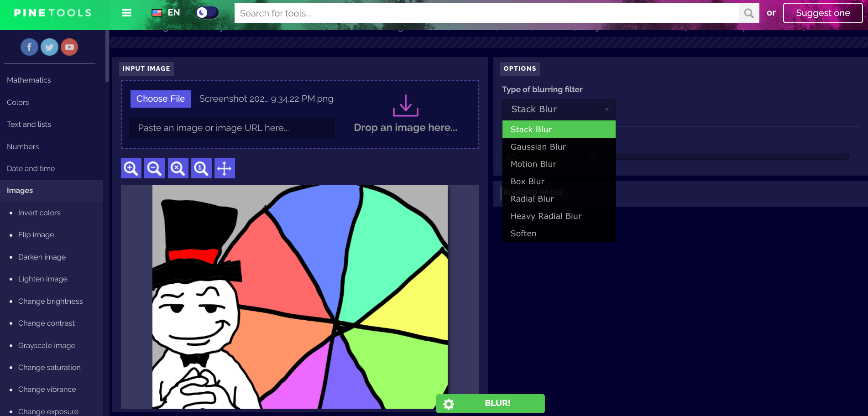Open Change vibrance tool

click(x=47, y=389)
